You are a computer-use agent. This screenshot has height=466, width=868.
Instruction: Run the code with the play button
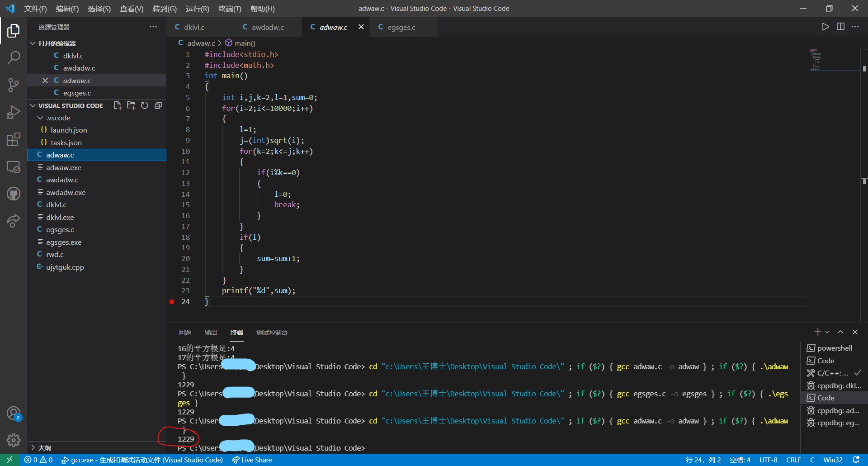coord(825,27)
